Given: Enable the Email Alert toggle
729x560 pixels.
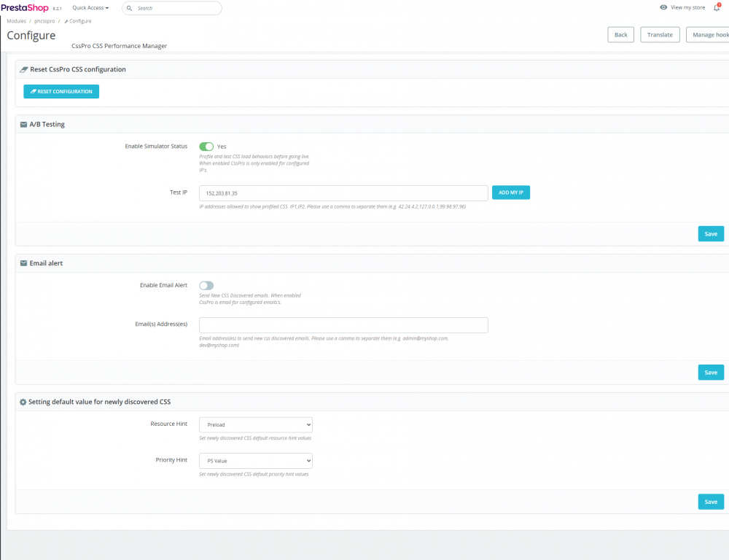Looking at the screenshot, I should [x=206, y=285].
